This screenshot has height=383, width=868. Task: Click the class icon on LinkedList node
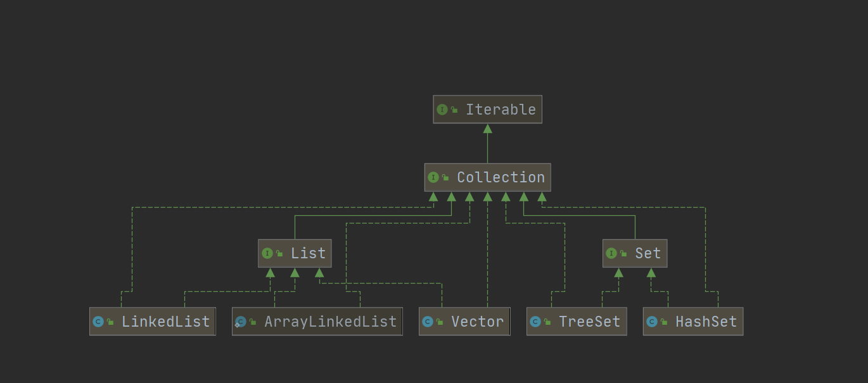(98, 322)
